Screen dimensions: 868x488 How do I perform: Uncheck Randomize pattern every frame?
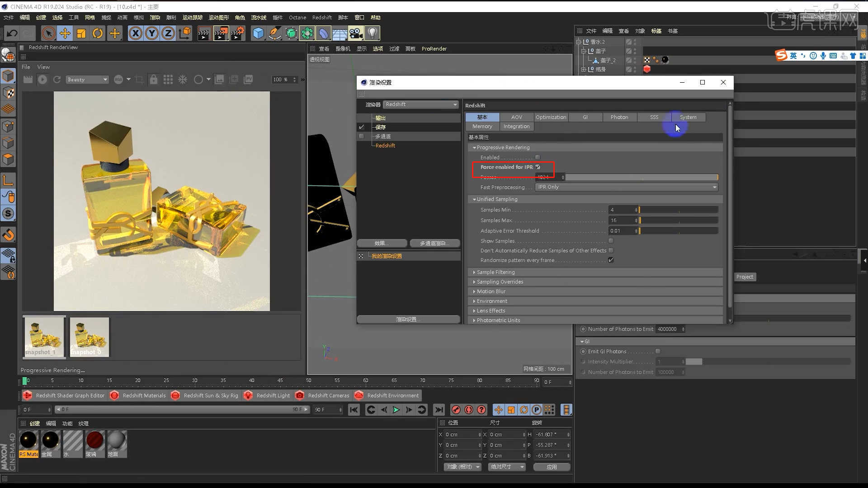coord(611,260)
